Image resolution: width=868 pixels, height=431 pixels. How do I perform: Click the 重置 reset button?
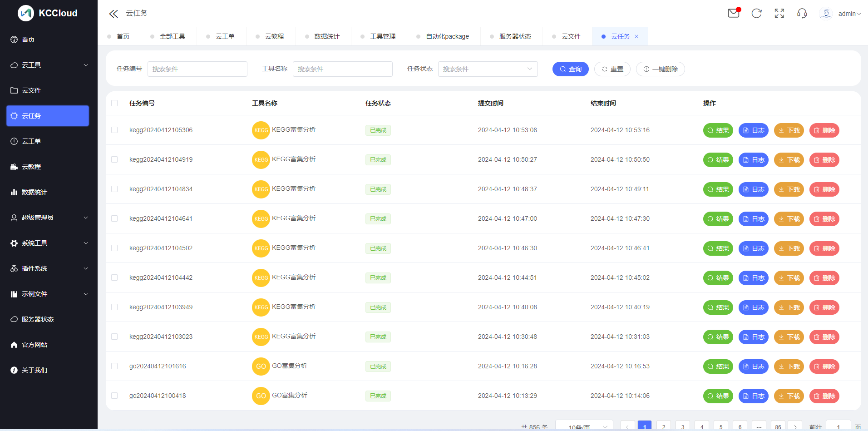(x=612, y=69)
